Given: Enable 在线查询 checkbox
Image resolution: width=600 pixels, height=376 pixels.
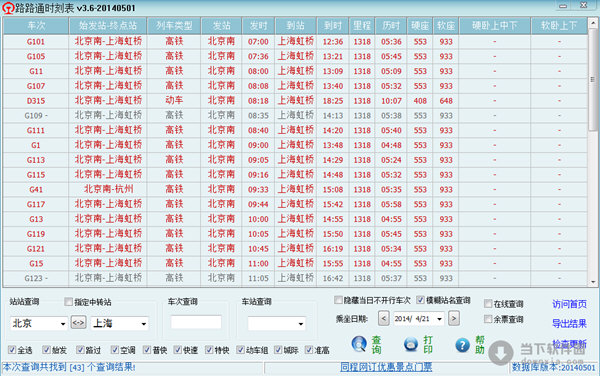Looking at the screenshot, I should click(488, 304).
